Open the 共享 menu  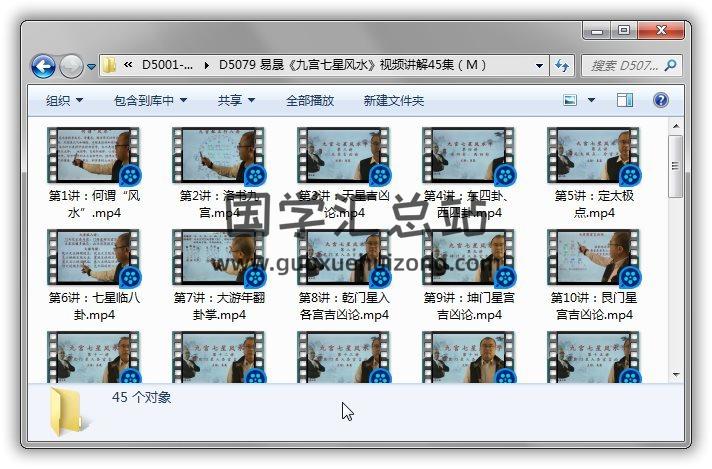click(x=236, y=101)
